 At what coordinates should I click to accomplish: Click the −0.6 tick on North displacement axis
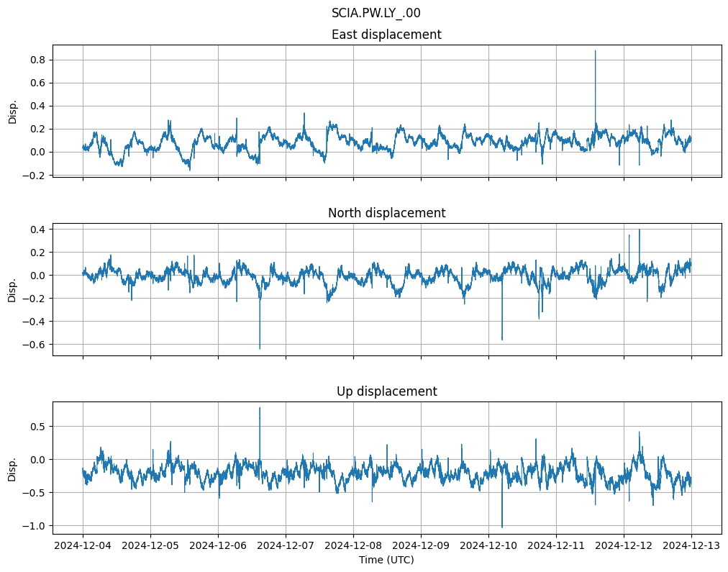click(x=34, y=345)
